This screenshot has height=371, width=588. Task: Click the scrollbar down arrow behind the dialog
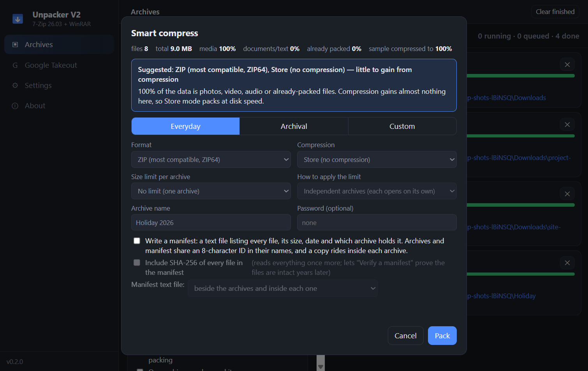320,366
